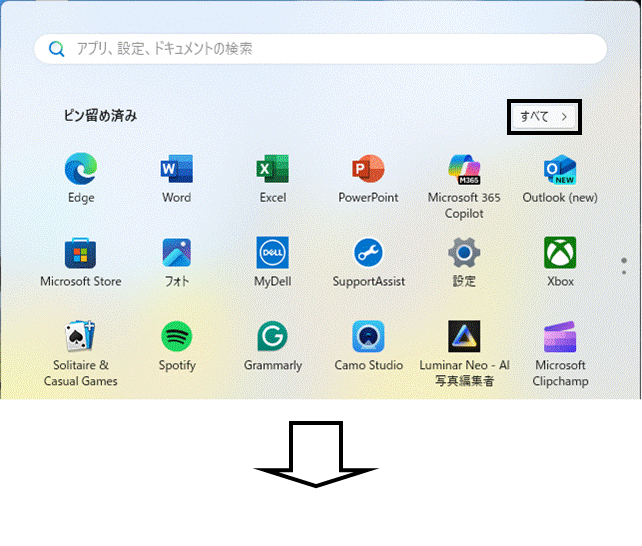This screenshot has width=642, height=546.
Task: Open the MyDell app
Action: pyautogui.click(x=273, y=262)
